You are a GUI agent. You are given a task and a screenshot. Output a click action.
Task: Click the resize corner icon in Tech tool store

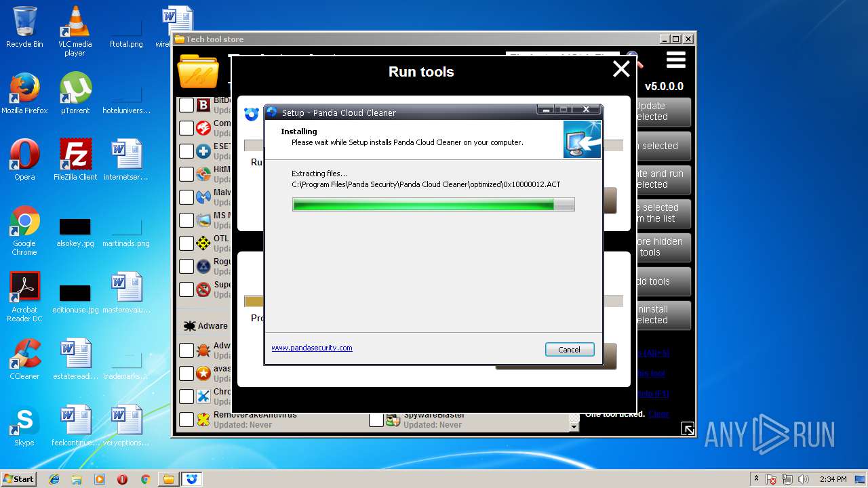(x=688, y=428)
